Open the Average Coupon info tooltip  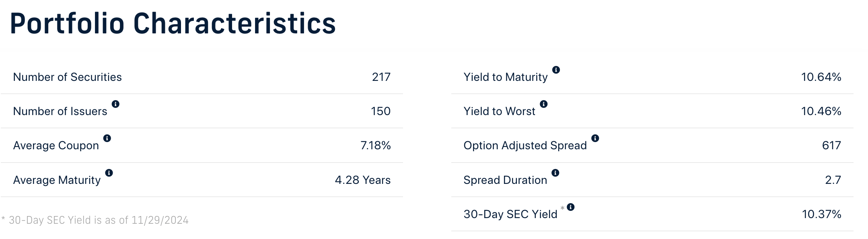107,138
